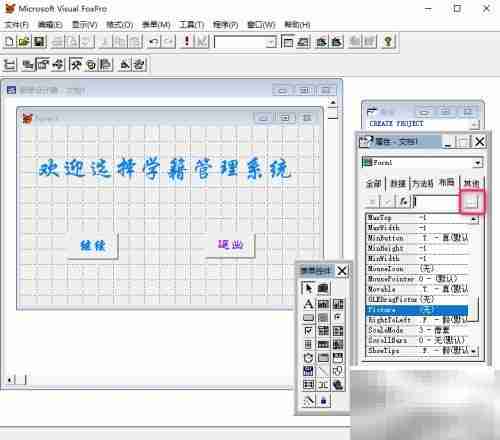Viewport: 500px width, 440px height.
Task: Open the Data Environment from Form Designer toolbar
Action: (28, 65)
